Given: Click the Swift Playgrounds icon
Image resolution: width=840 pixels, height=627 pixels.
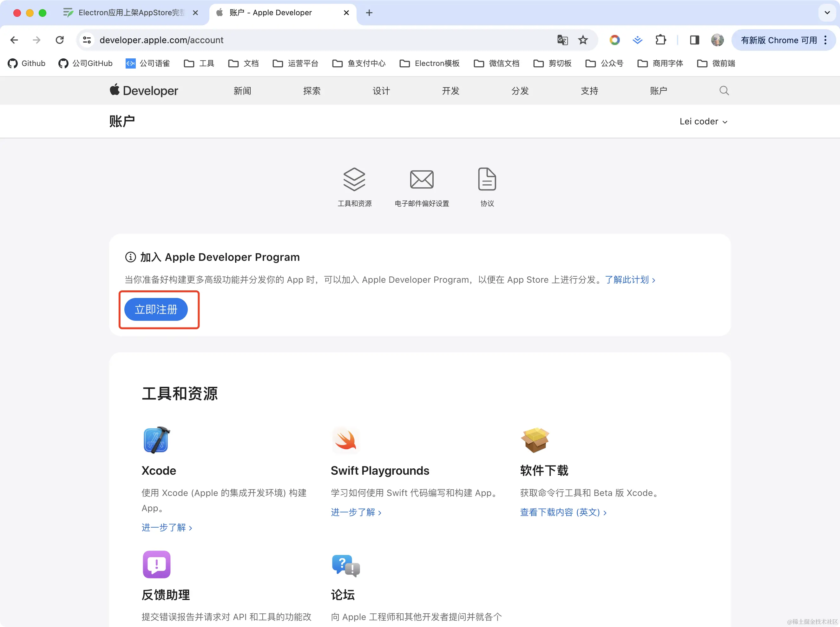Looking at the screenshot, I should [x=345, y=440].
